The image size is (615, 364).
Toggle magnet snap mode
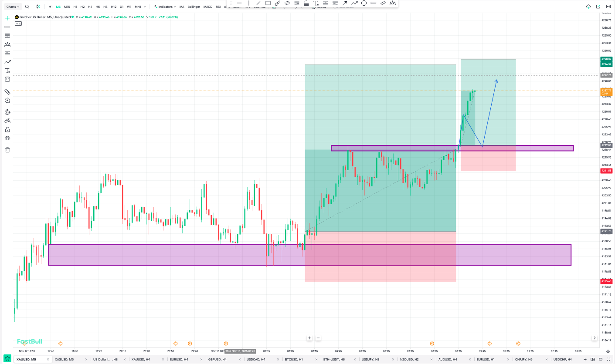7,112
